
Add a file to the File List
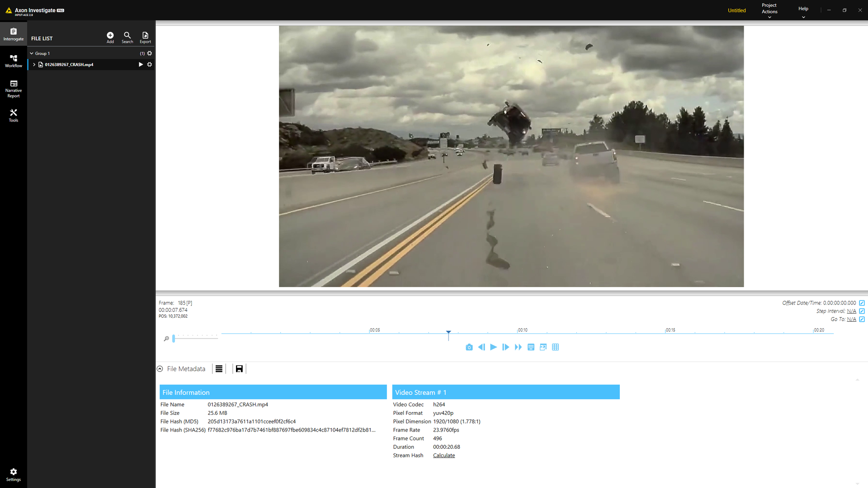(110, 38)
